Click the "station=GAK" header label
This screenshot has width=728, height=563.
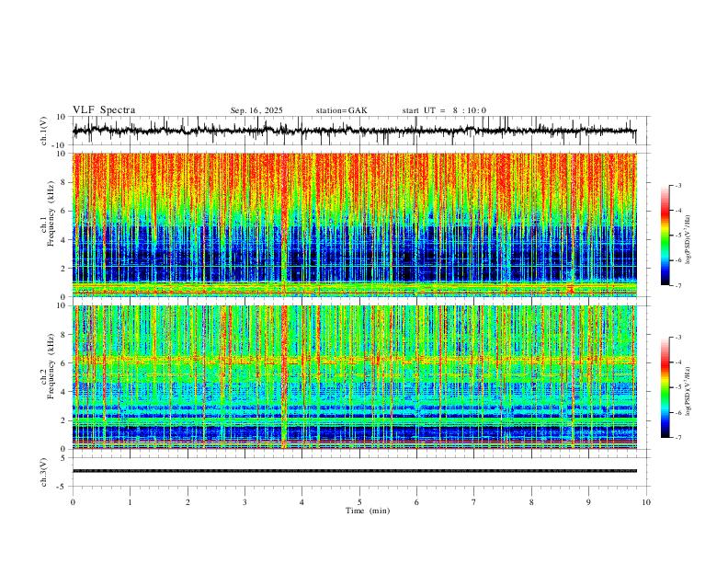[341, 110]
